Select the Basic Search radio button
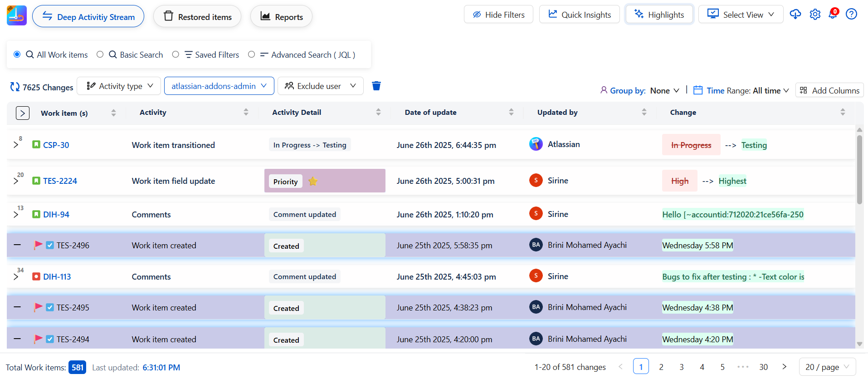 (x=100, y=54)
